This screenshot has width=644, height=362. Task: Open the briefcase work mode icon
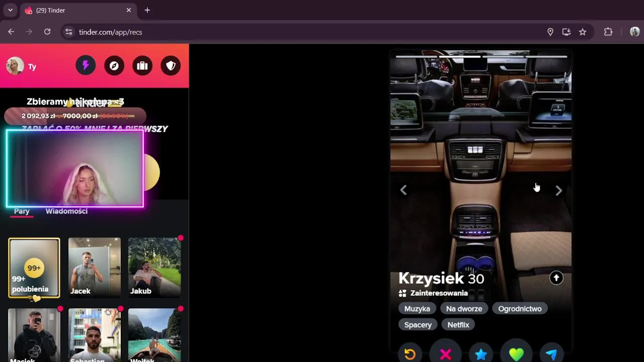(142, 66)
